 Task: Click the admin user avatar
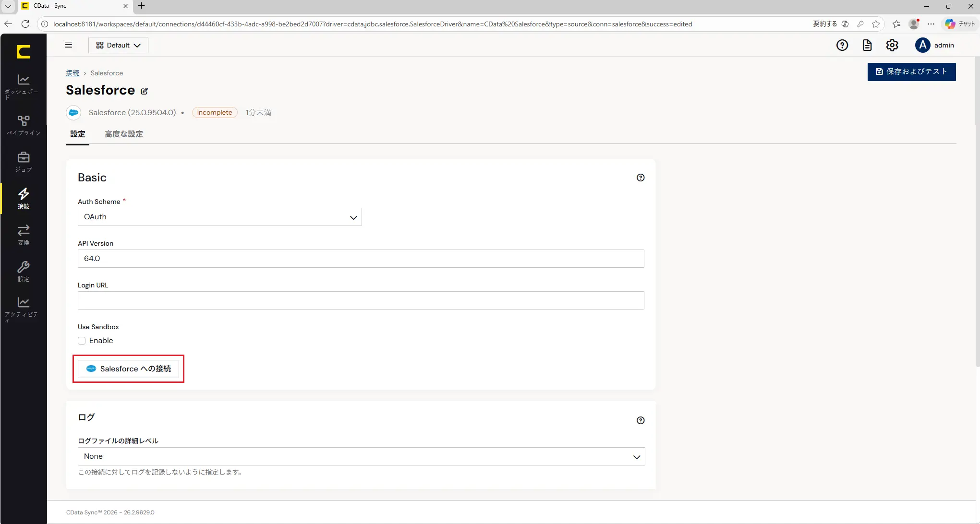[x=922, y=45]
